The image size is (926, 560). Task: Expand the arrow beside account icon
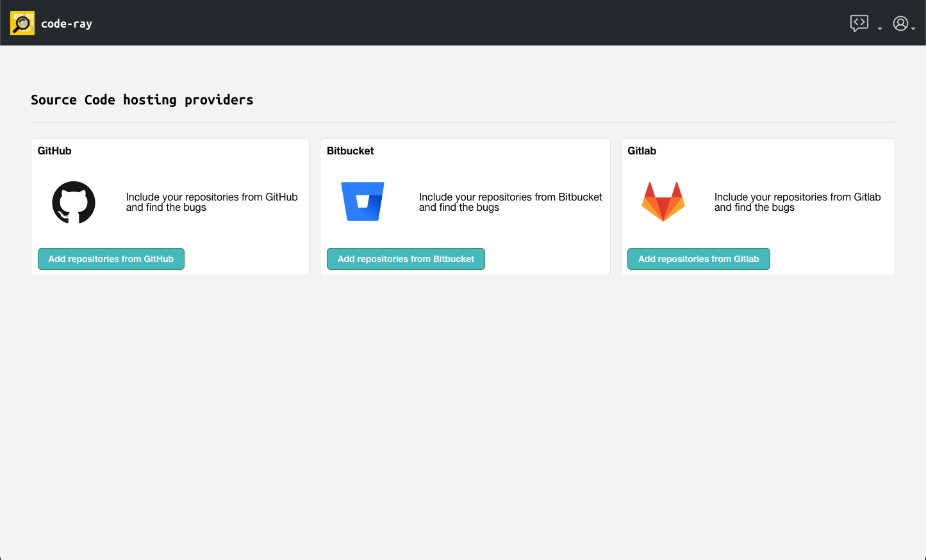pyautogui.click(x=913, y=28)
